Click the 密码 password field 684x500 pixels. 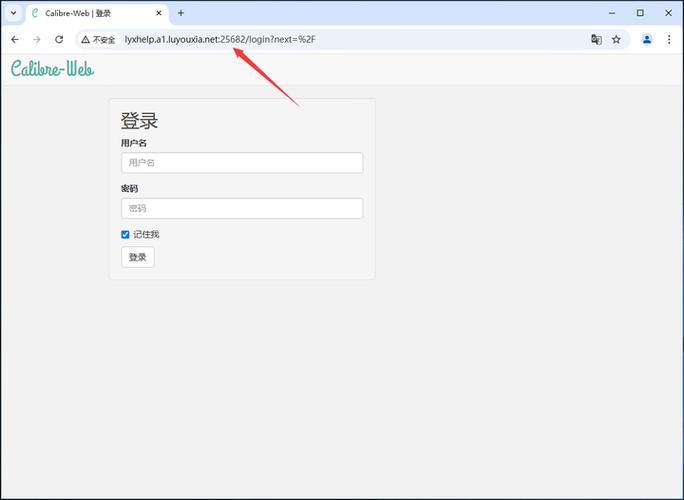(242, 208)
